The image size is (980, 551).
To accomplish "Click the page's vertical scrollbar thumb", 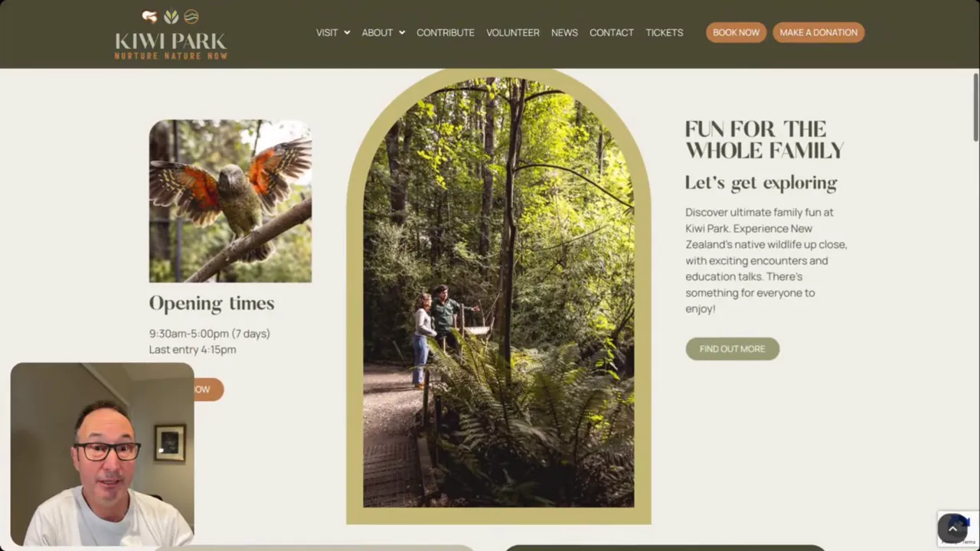I will (976, 107).
